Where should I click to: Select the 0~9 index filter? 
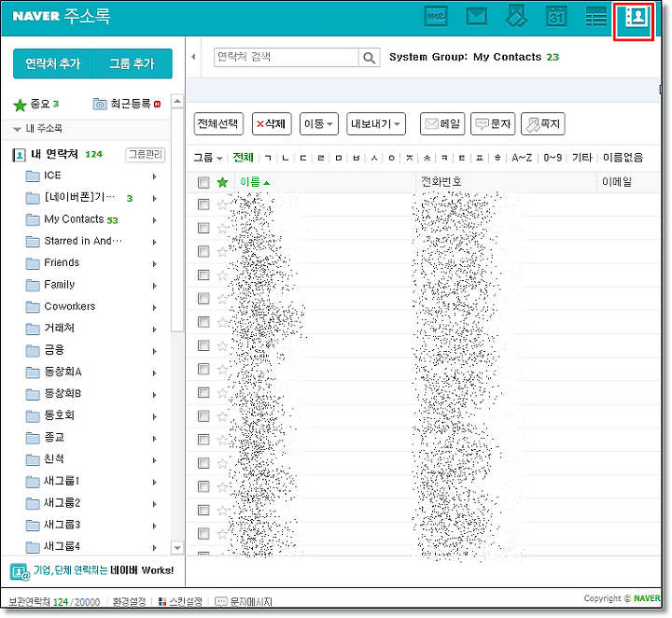point(553,158)
